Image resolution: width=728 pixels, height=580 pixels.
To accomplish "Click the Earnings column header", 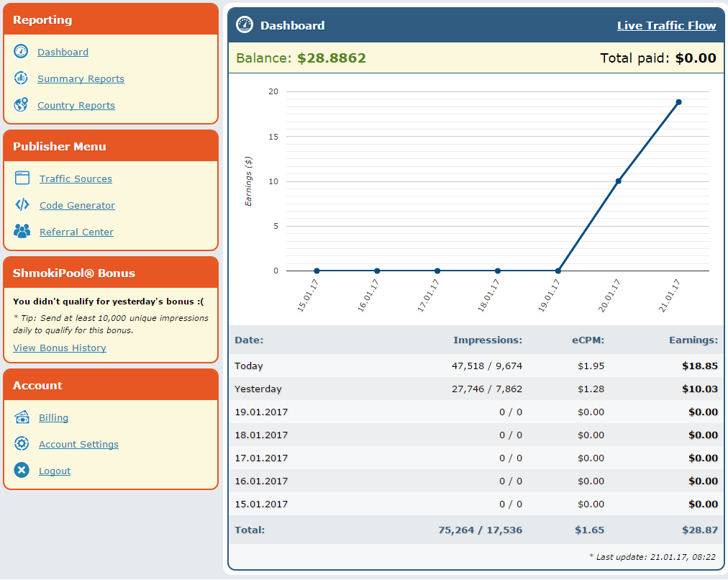I will pyautogui.click(x=693, y=340).
